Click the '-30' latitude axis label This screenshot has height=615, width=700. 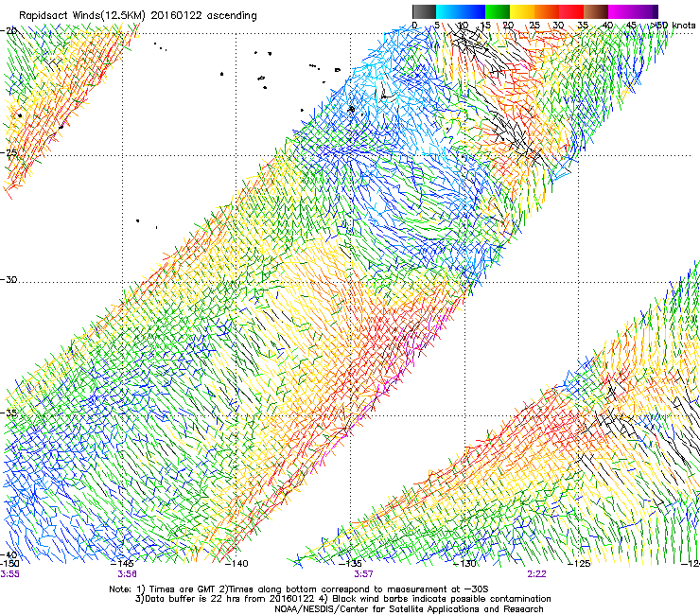pyautogui.click(x=9, y=279)
